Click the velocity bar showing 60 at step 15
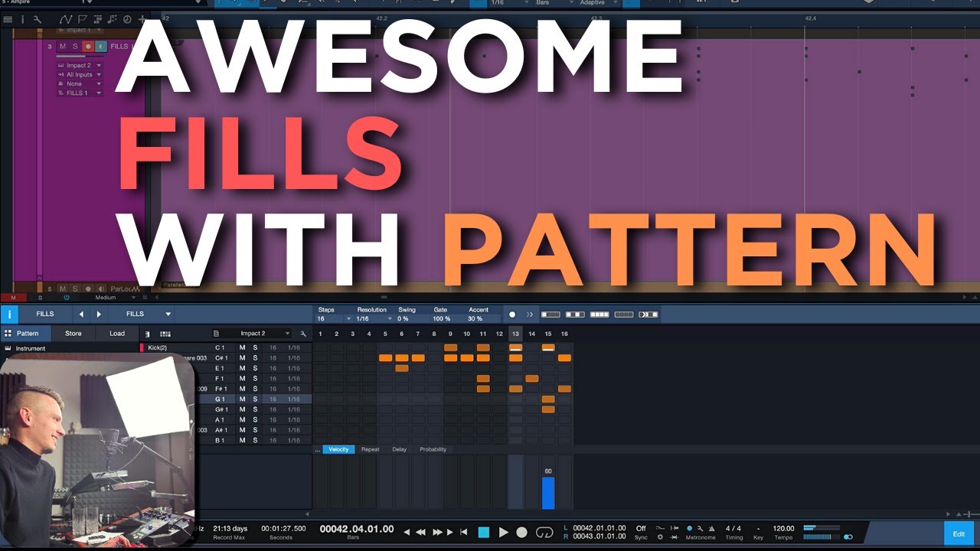Viewport: 980px width, 551px height. [548, 493]
